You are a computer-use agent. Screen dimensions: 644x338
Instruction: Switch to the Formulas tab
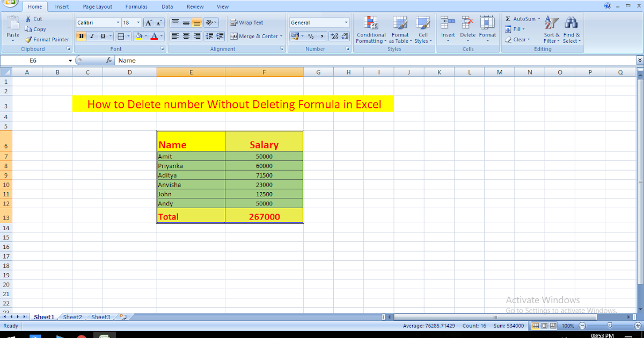137,6
